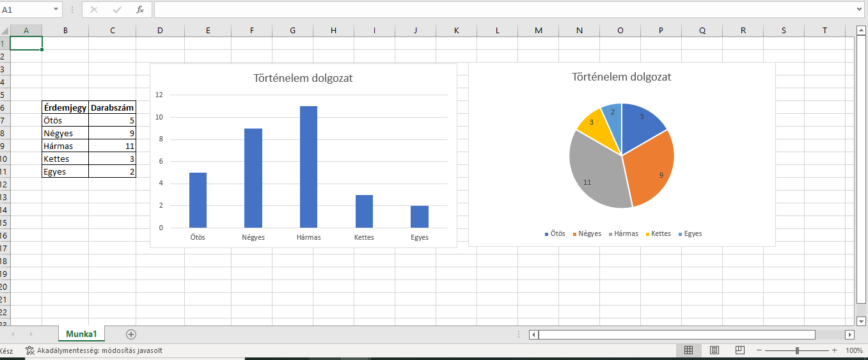Viewport: 868px width, 360px height.
Task: Click the Insert Function fx icon
Action: click(x=140, y=10)
